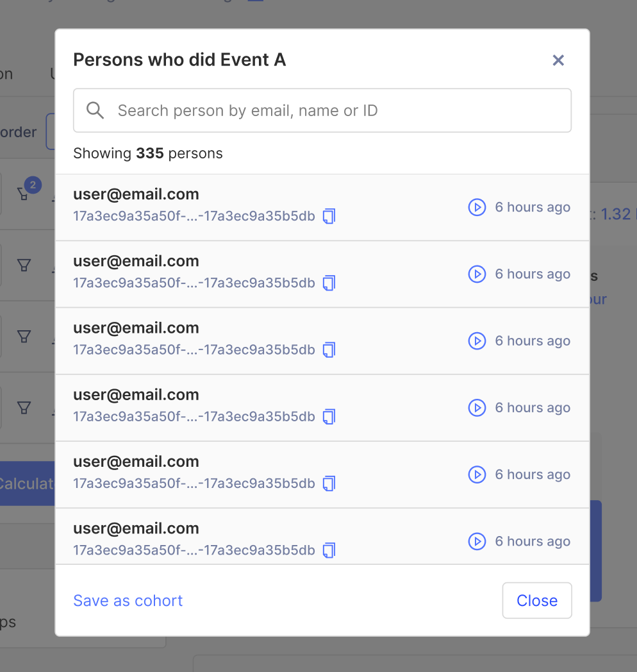Click the search person input field
637x672 pixels.
[x=320, y=110]
